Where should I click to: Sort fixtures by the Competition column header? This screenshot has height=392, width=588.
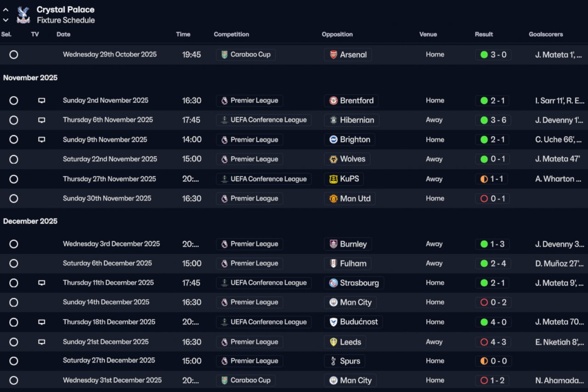232,34
